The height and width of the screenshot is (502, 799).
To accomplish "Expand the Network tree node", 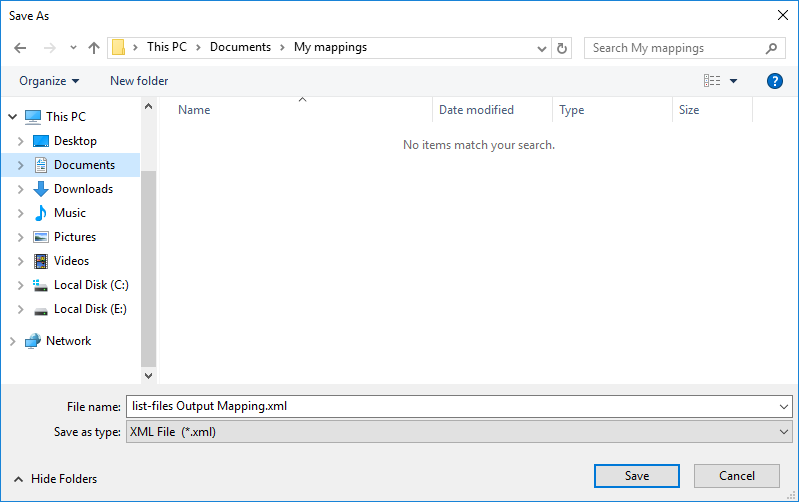I will click(12, 341).
